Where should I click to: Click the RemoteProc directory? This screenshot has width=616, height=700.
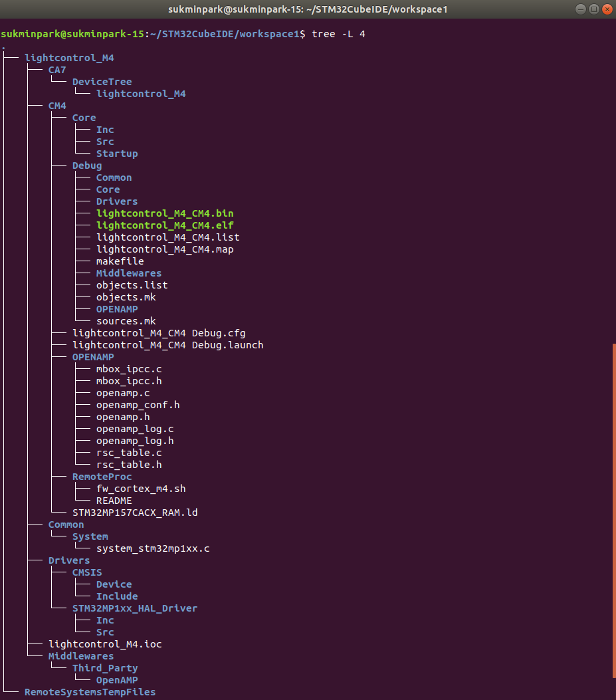102,477
